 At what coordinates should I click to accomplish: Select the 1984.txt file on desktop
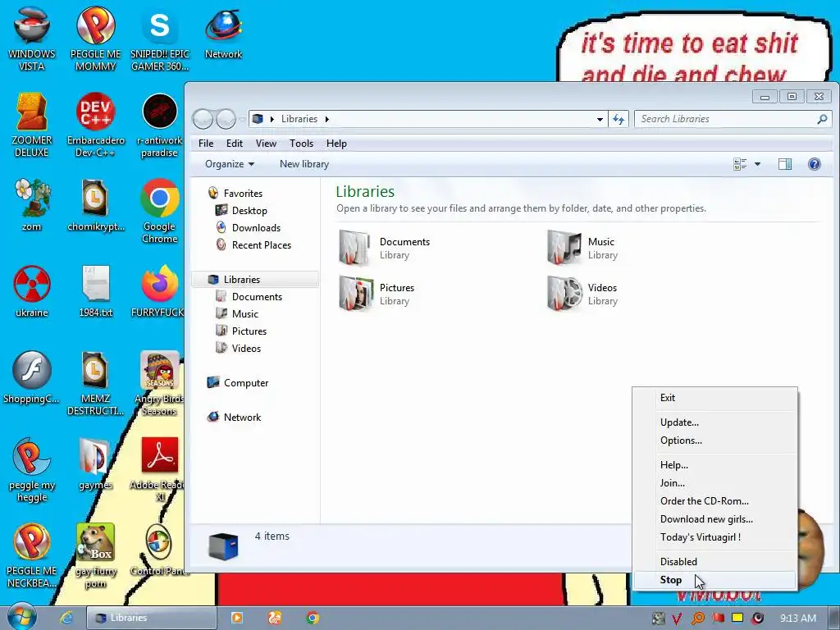click(x=95, y=291)
